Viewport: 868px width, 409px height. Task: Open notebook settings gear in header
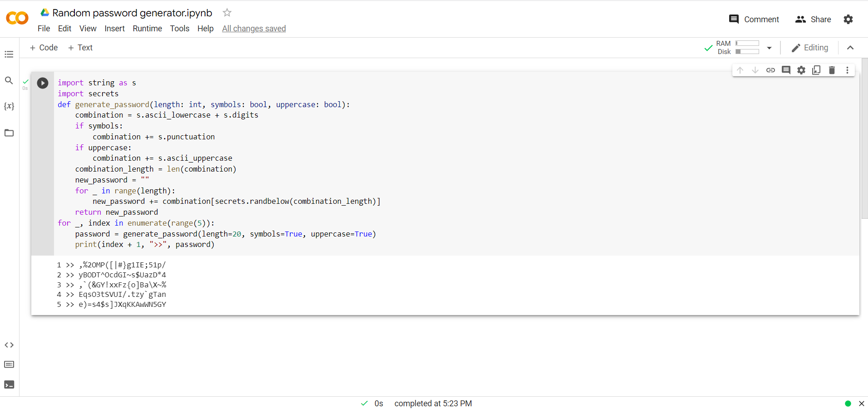(x=848, y=19)
